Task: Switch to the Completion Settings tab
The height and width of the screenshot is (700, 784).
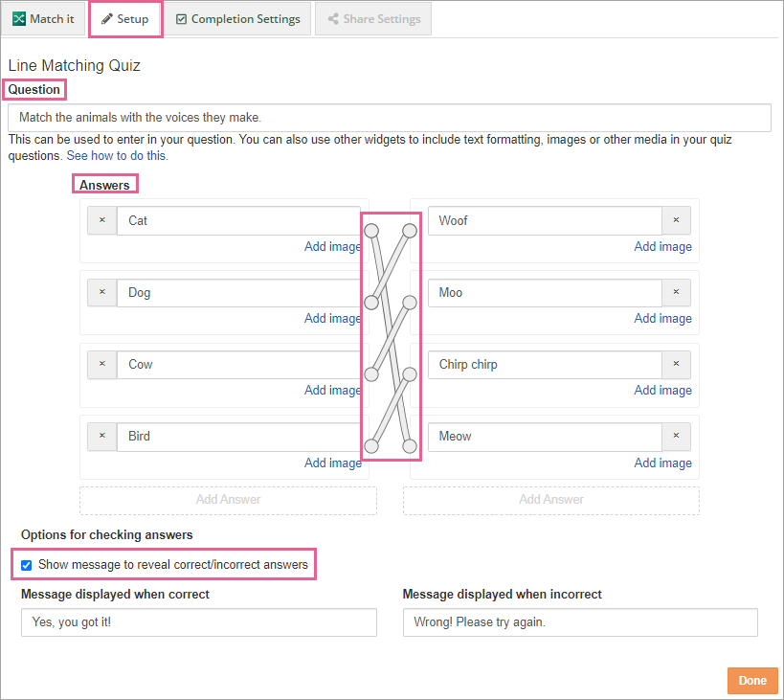Action: [237, 18]
